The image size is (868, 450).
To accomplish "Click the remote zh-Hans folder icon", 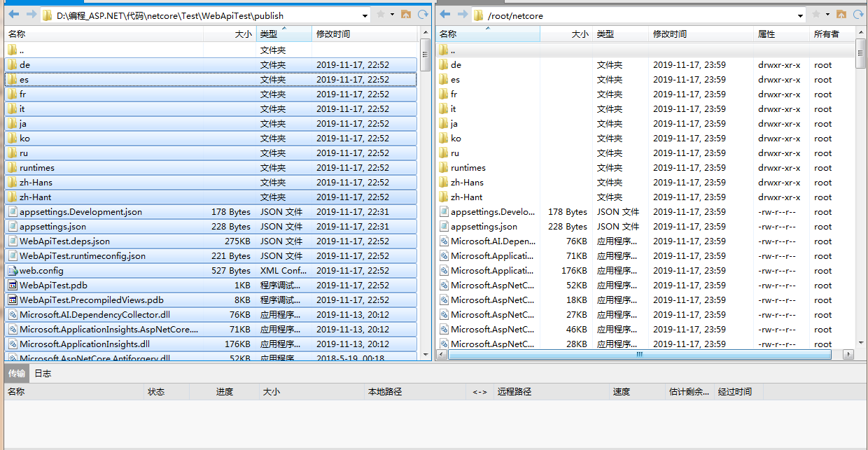I will [444, 183].
